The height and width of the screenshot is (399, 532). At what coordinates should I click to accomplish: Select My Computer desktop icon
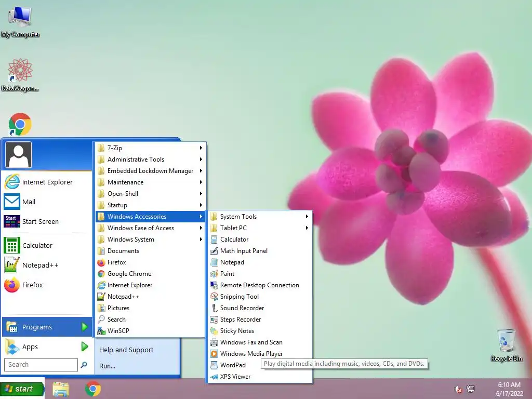tap(20, 21)
